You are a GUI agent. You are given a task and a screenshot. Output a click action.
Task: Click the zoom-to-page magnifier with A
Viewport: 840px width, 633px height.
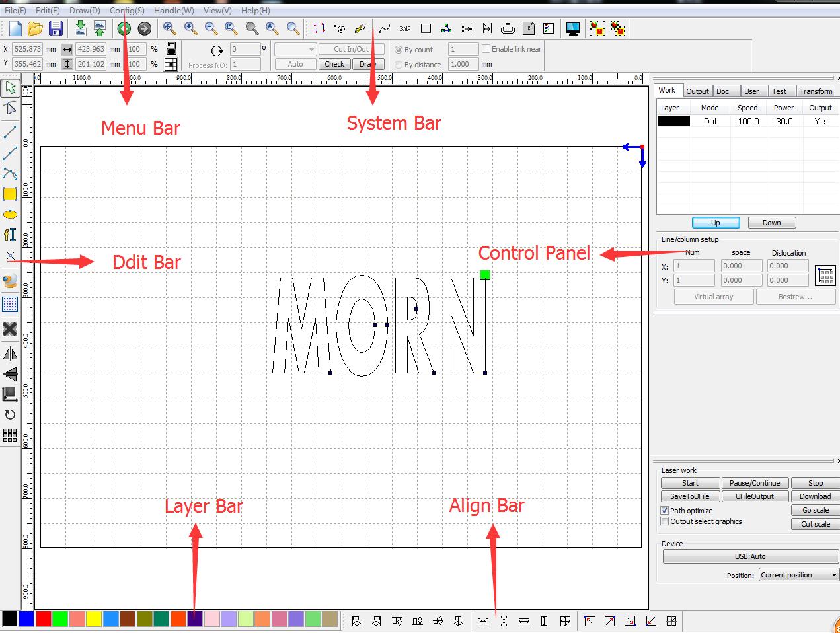click(x=272, y=28)
